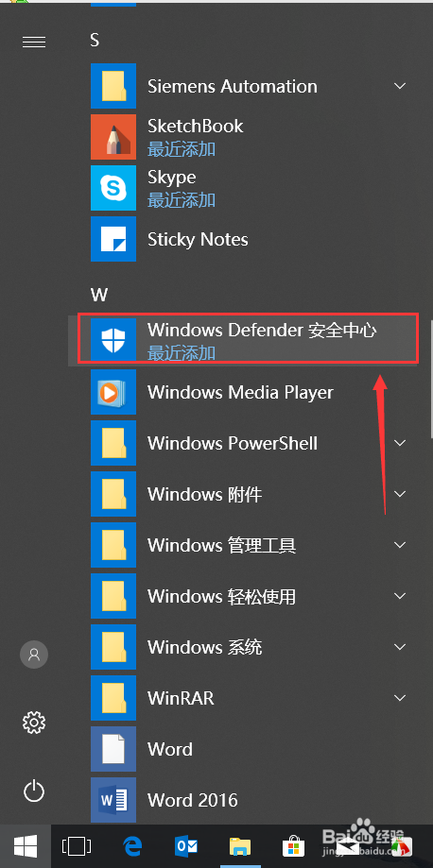Click the Windows 轻松使用 folder icon
The width and height of the screenshot is (433, 868).
tap(113, 596)
